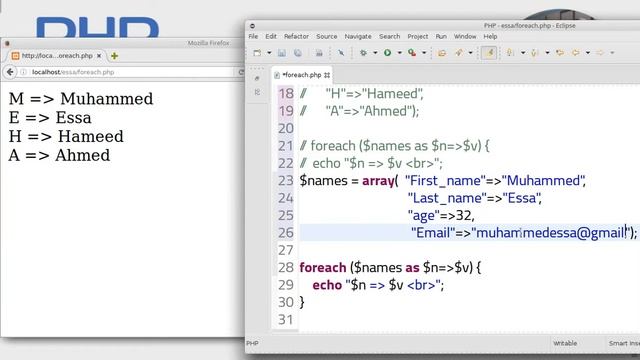Open a new Firefox tab with plus
Screen dimensions: 640x360
114,56
